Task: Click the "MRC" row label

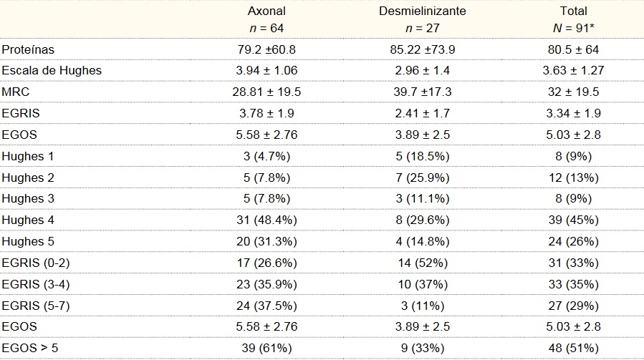Action: pos(14,92)
